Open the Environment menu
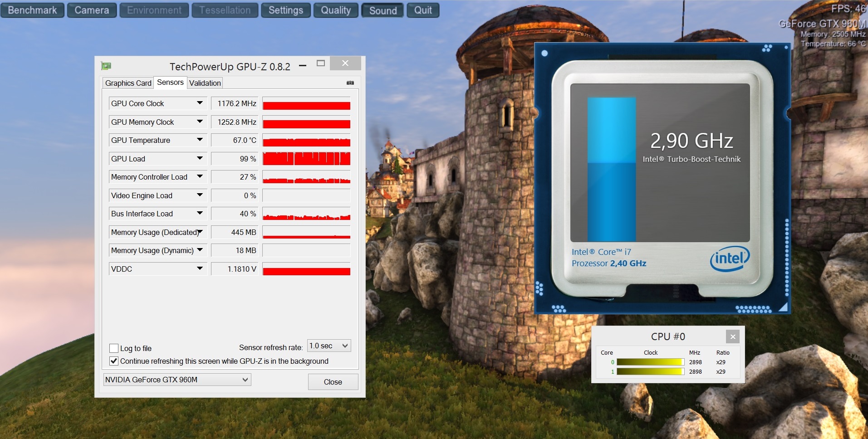 154,10
